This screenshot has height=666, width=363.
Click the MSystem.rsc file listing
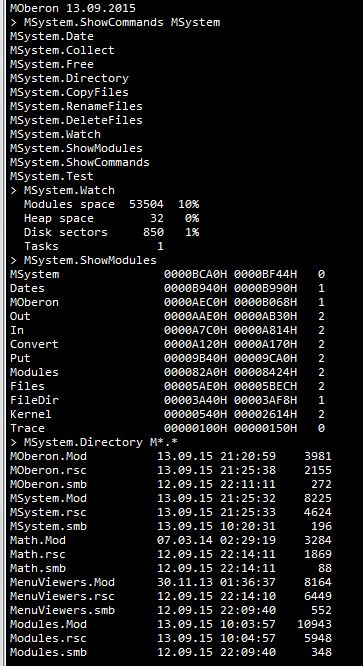coord(171,513)
